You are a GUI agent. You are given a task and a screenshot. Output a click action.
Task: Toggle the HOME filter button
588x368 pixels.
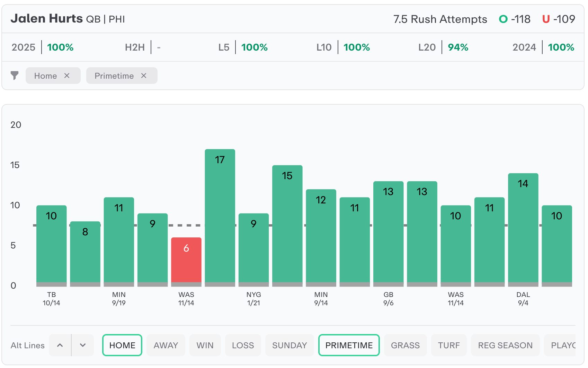122,345
